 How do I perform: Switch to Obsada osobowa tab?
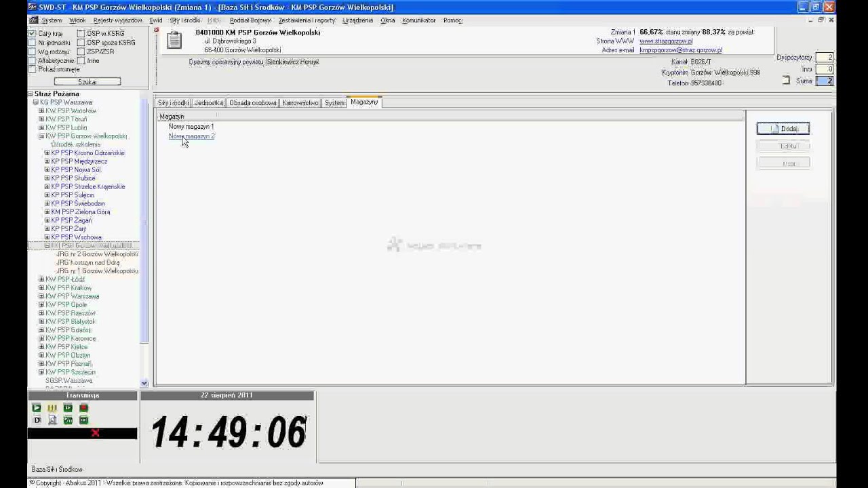click(x=253, y=103)
